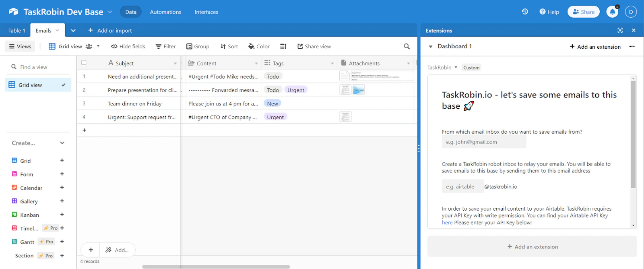Switch to the Data tab
This screenshot has width=644, height=269.
pyautogui.click(x=131, y=12)
